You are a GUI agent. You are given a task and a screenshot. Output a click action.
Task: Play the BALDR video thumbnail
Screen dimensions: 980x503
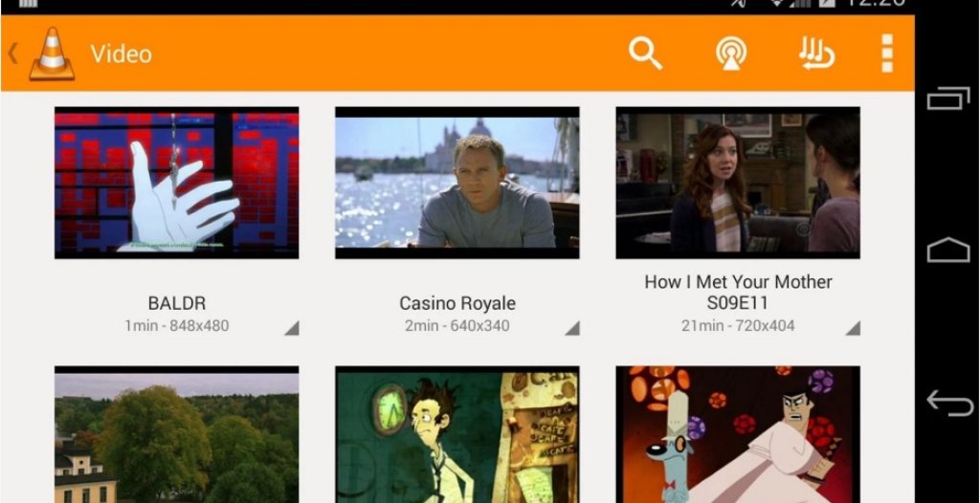click(x=176, y=183)
